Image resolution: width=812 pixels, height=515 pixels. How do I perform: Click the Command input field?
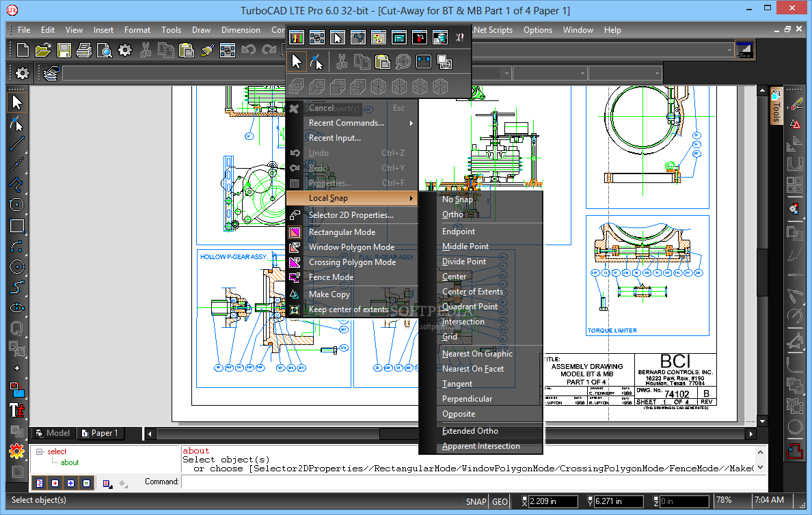click(x=474, y=482)
